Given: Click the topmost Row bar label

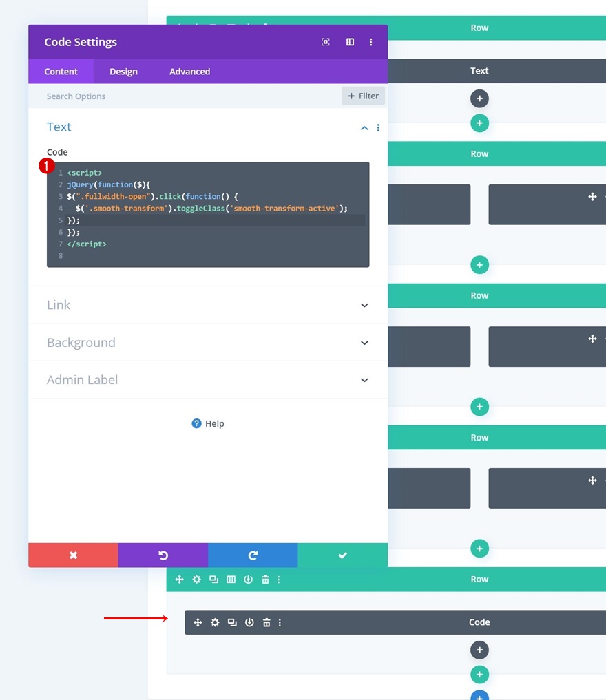Looking at the screenshot, I should pyautogui.click(x=479, y=28).
